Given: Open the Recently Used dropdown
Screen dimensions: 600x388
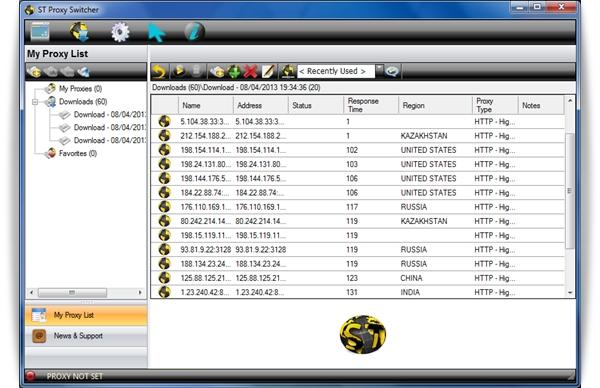Looking at the screenshot, I should (379, 71).
